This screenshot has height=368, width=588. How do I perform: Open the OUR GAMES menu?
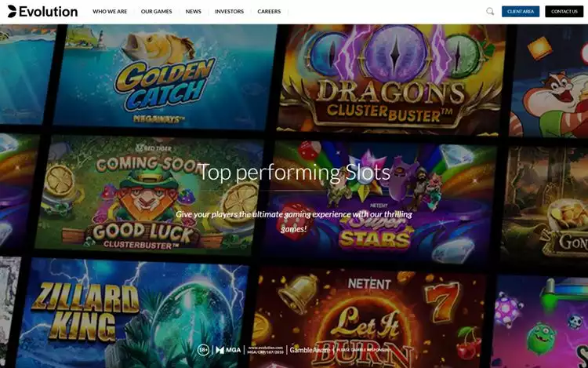[156, 12]
